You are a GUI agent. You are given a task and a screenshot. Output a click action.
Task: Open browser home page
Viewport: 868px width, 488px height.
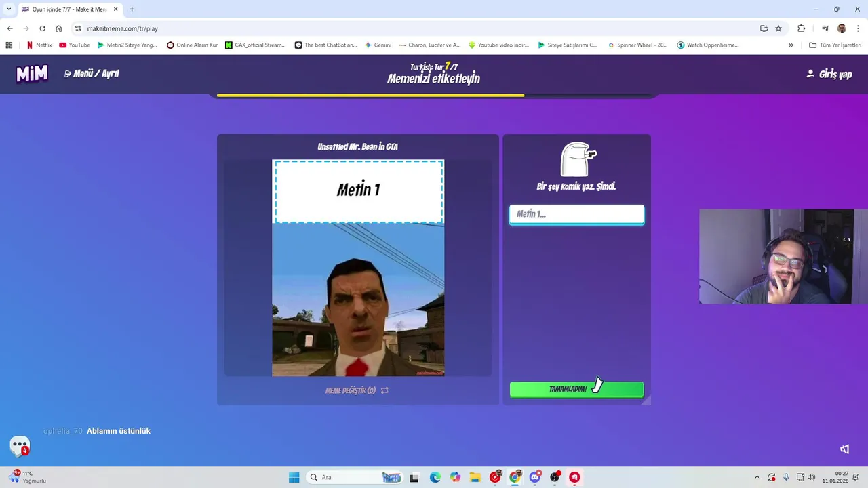58,28
